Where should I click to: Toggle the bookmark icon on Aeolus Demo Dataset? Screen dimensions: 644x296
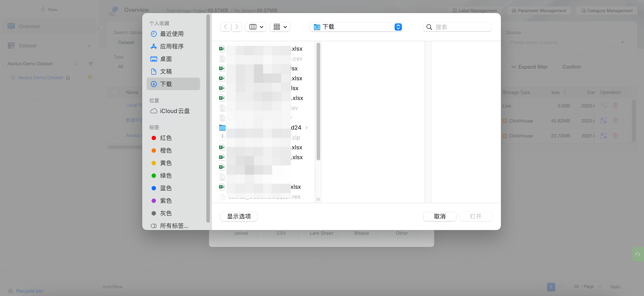[68, 78]
